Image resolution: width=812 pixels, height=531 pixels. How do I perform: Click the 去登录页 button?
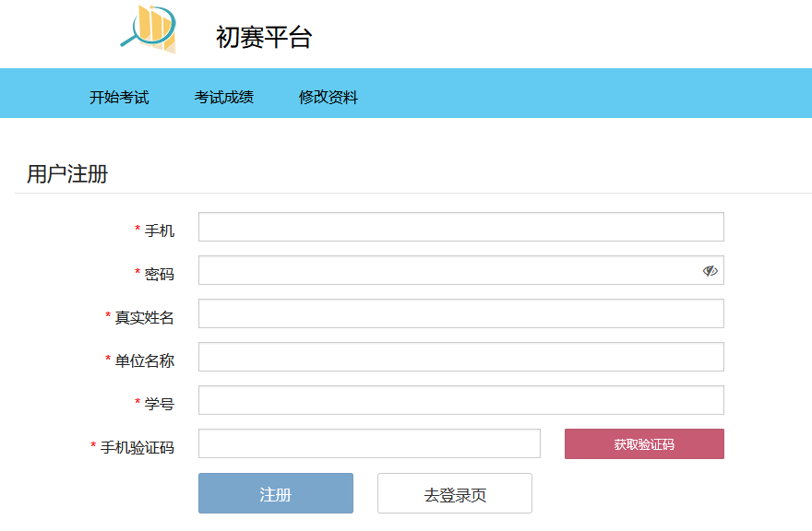click(x=455, y=493)
